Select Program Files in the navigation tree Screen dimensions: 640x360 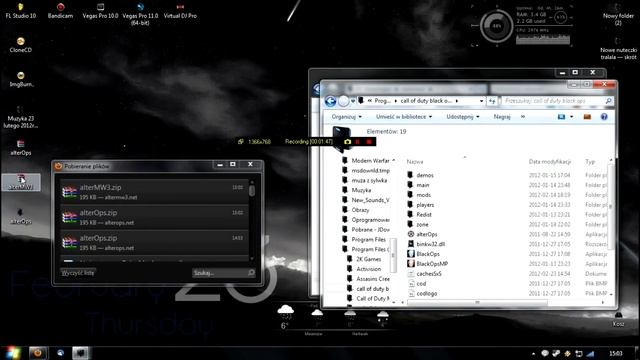pos(368,240)
